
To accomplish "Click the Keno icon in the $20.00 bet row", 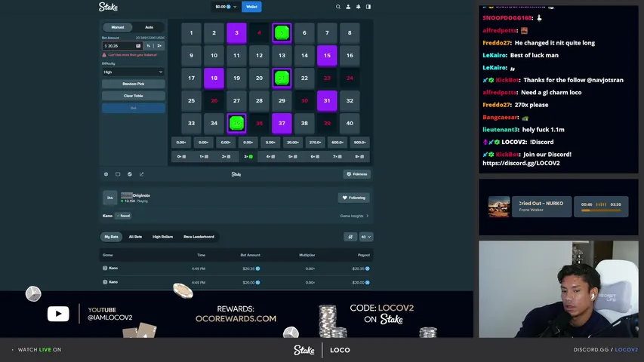I will [105, 282].
